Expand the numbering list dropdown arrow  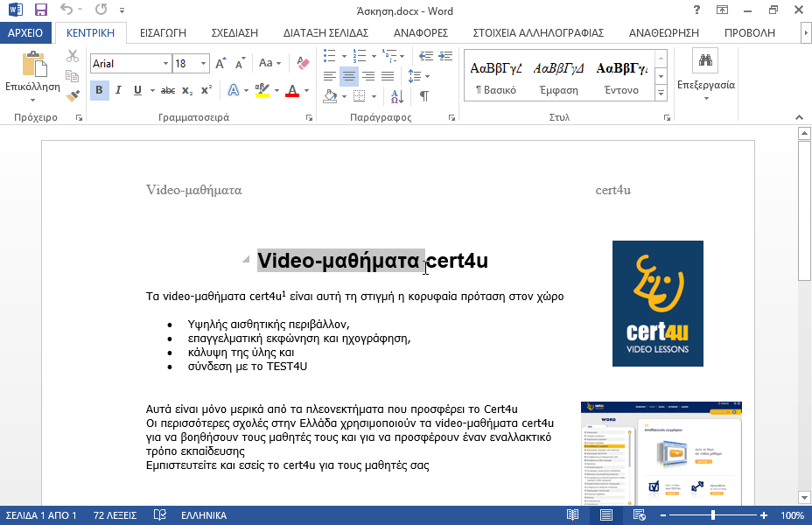tap(374, 56)
